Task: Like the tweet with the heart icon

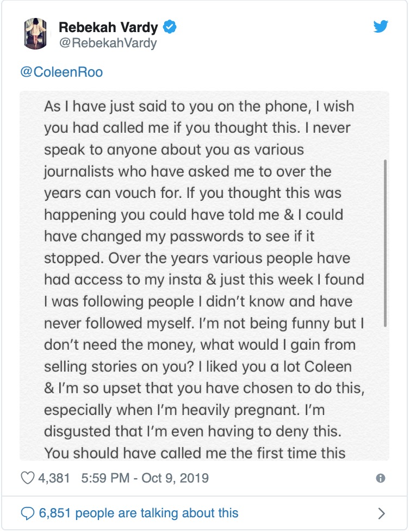Action: tap(27, 479)
